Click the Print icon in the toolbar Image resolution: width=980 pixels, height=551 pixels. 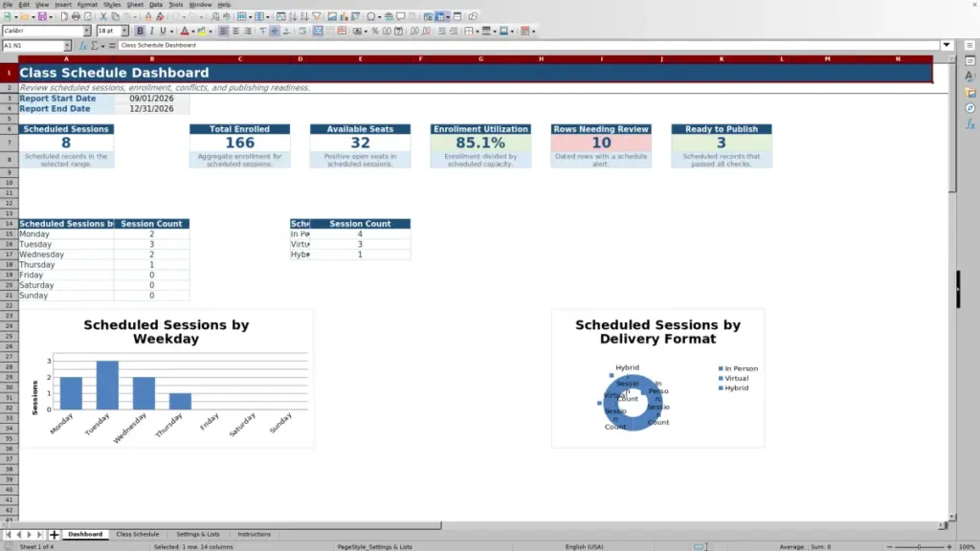(x=76, y=16)
